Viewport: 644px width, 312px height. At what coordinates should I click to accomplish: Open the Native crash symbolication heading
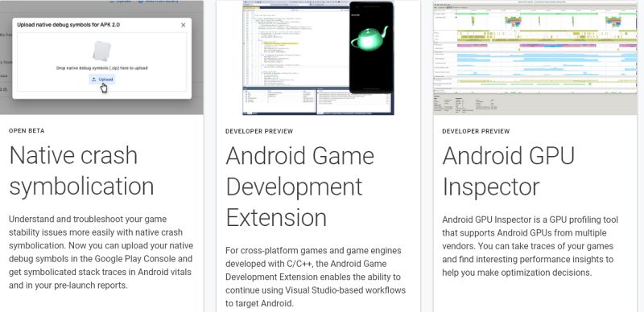point(81,170)
